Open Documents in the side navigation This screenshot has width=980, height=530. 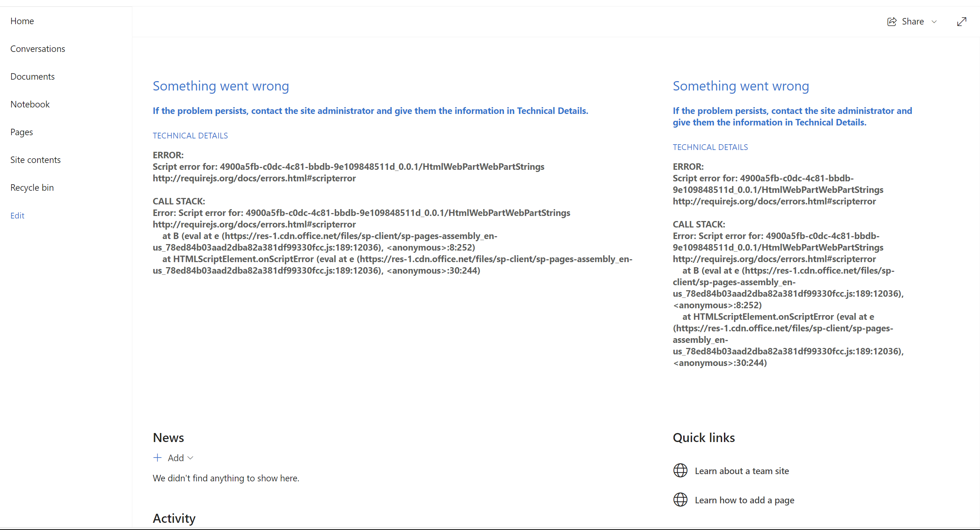(32, 76)
